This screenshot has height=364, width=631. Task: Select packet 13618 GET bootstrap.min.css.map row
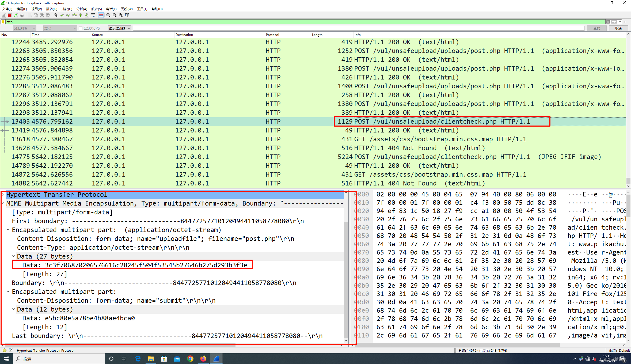[313, 139]
